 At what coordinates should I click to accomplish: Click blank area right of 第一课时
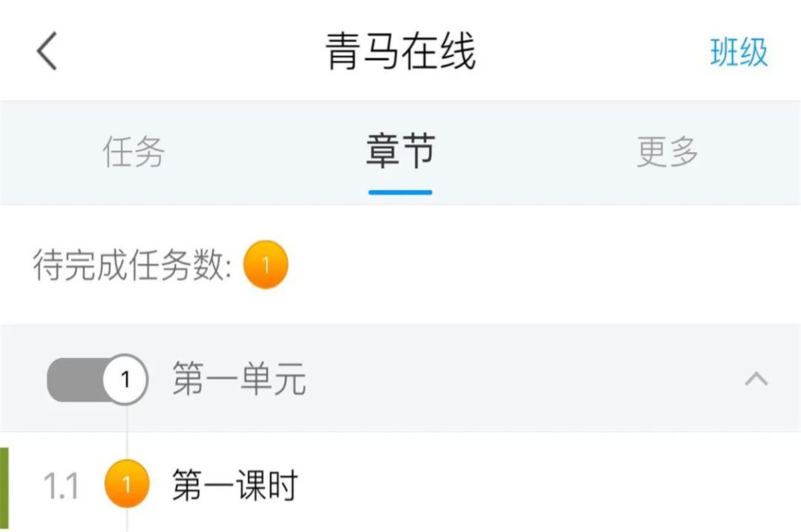[x=547, y=485]
